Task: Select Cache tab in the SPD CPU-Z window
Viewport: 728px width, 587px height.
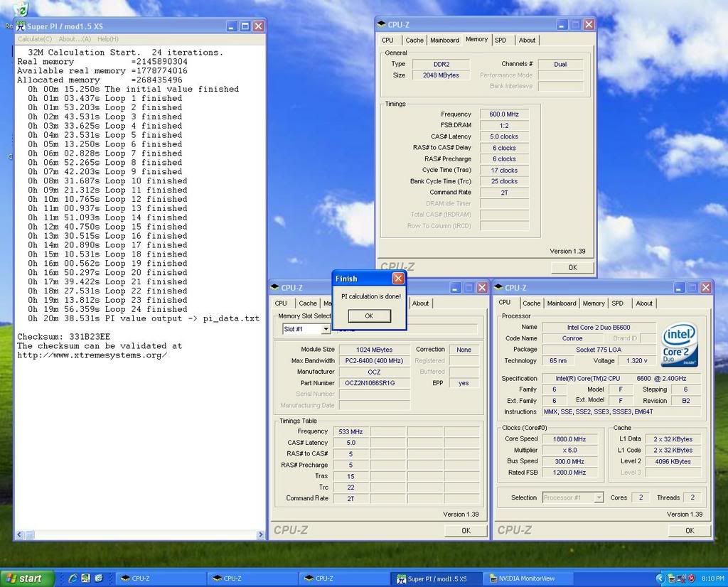Action: click(x=307, y=303)
